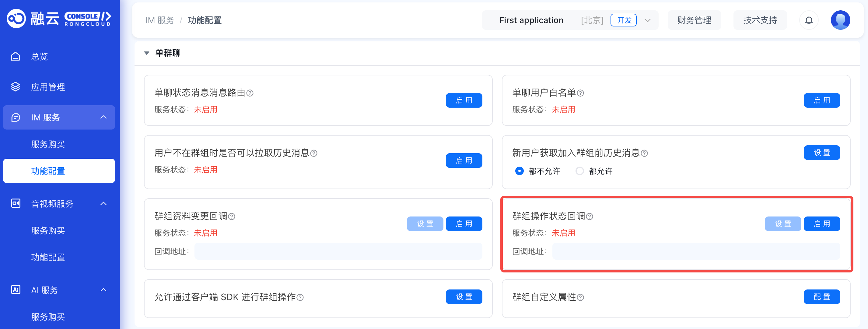Click help icon beside 单聊状态消息消息路由
The height and width of the screenshot is (329, 868).
250,93
